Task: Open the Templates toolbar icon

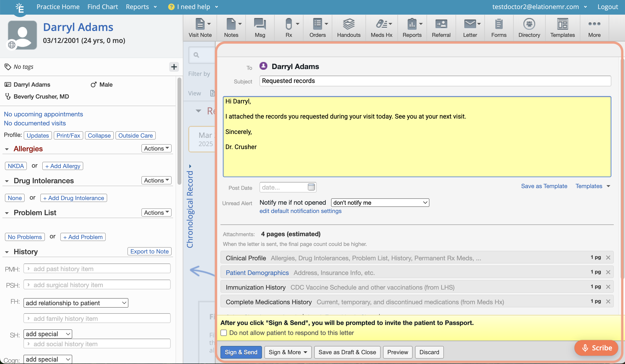Action: (562, 28)
